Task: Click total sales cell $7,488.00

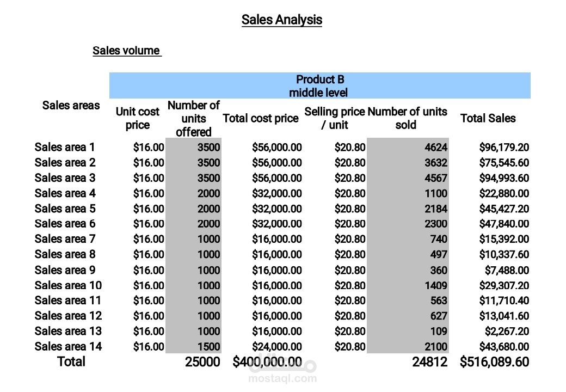Action: (507, 270)
